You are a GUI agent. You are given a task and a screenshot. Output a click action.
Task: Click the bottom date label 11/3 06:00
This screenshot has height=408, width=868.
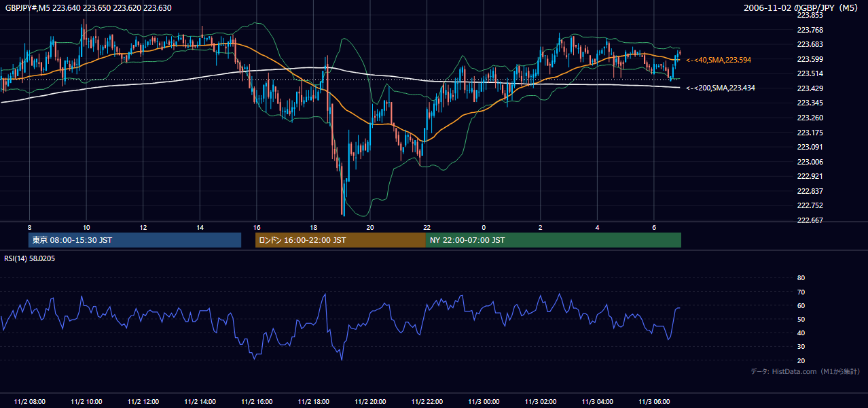(654, 402)
